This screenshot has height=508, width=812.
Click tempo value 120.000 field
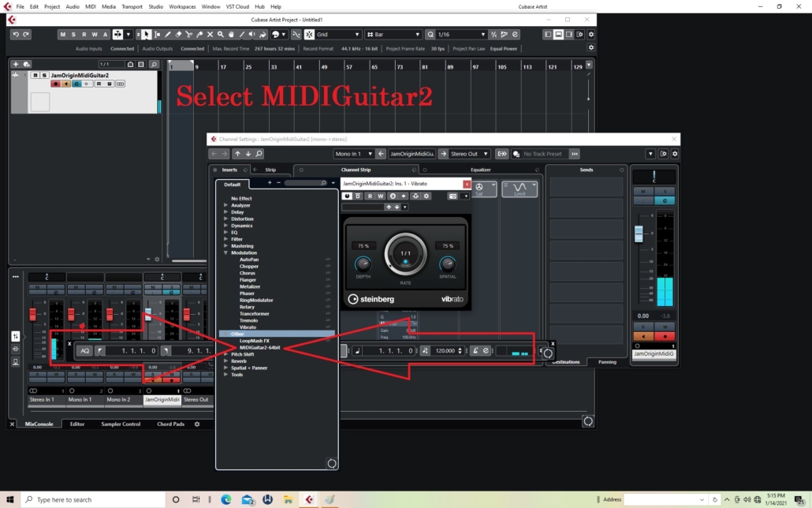point(445,351)
